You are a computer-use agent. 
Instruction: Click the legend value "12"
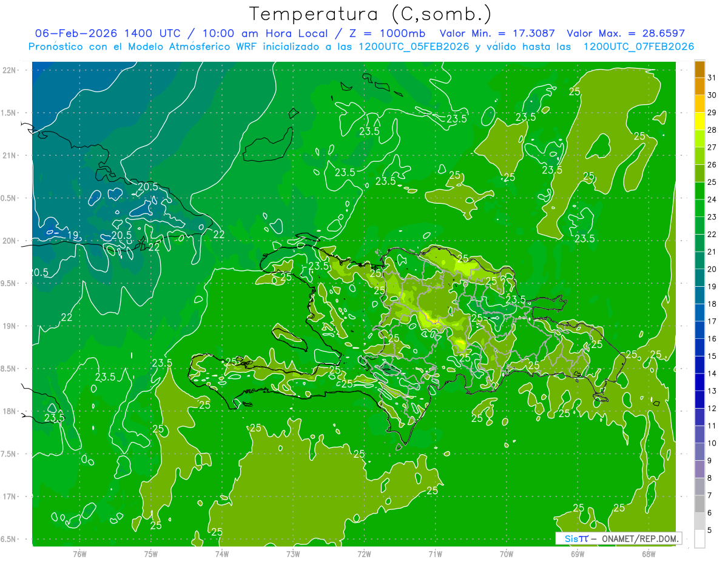[712, 409]
